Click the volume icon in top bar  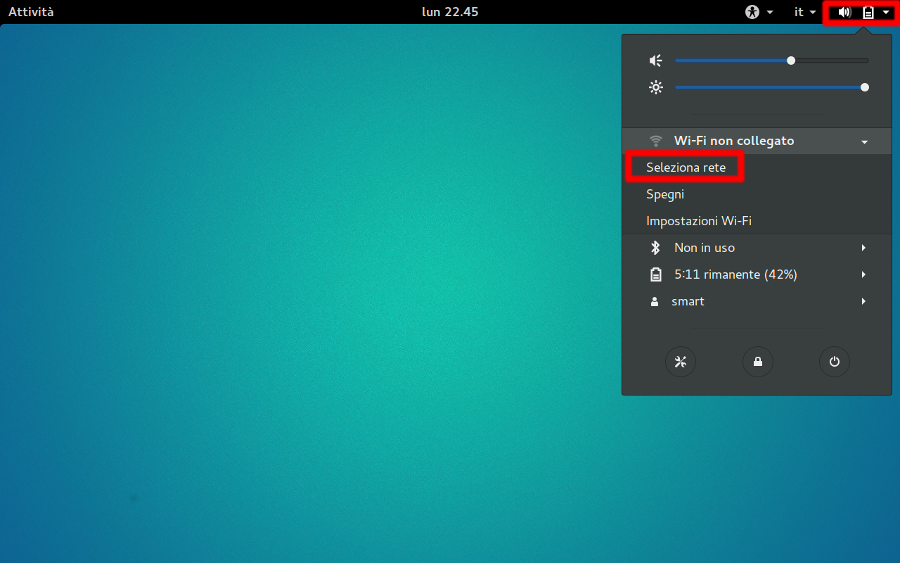click(845, 12)
